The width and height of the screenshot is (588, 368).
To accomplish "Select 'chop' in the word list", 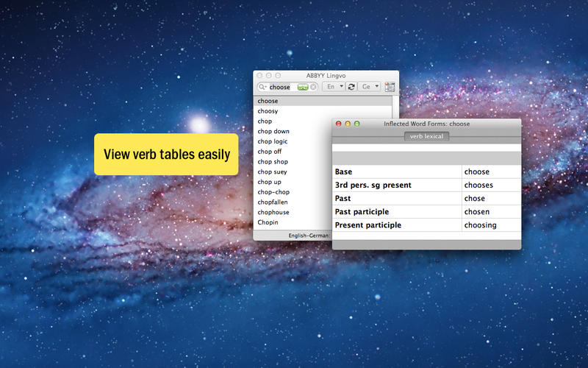I will tap(265, 121).
